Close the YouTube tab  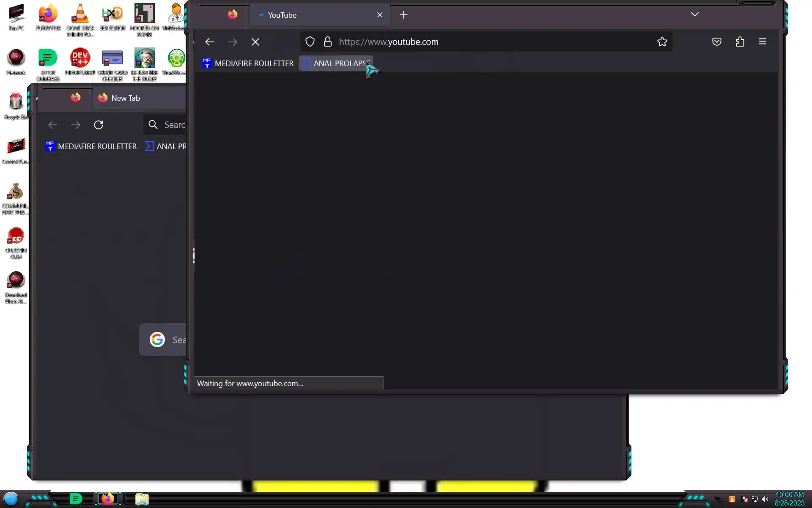pos(379,15)
